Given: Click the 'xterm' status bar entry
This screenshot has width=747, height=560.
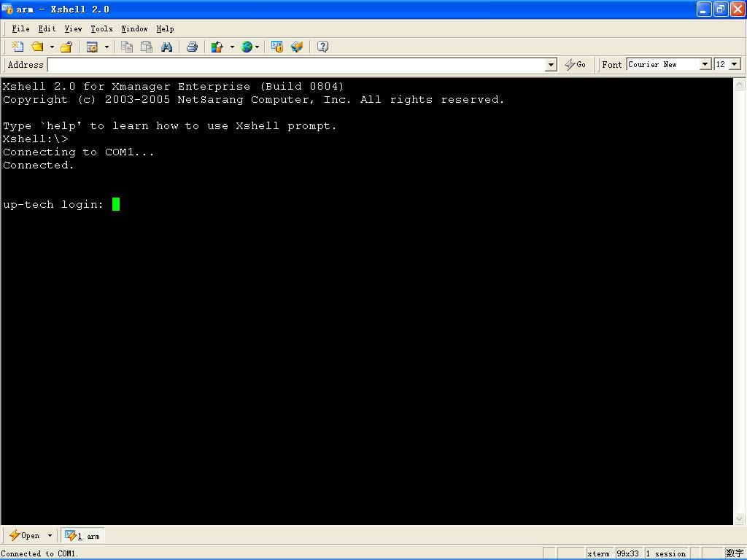Looking at the screenshot, I should [x=598, y=554].
